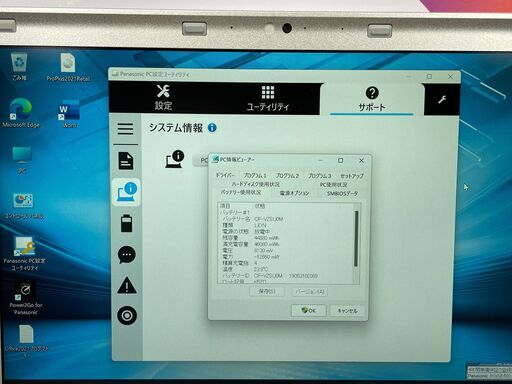Screen dimensions: 512x384
Task: Click the 保存(S) button
Action: 267,292
